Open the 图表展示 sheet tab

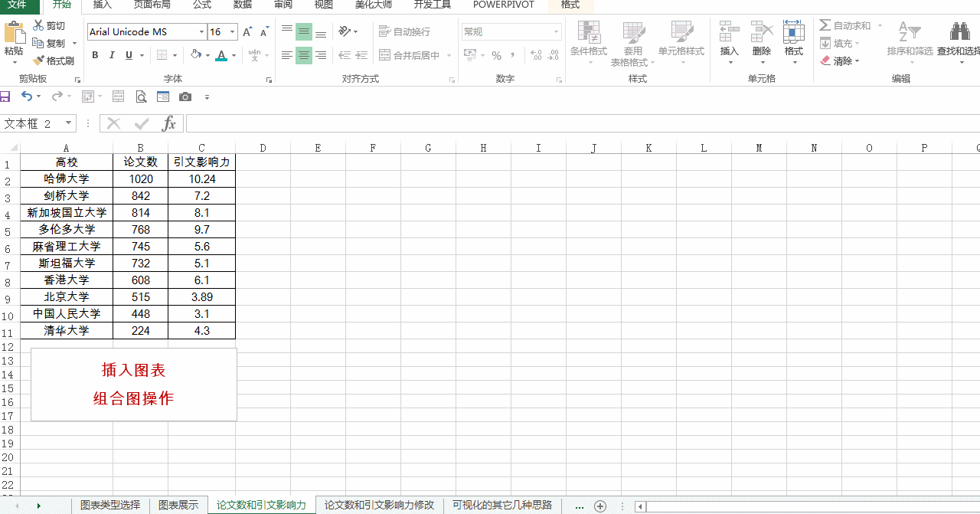pyautogui.click(x=178, y=505)
